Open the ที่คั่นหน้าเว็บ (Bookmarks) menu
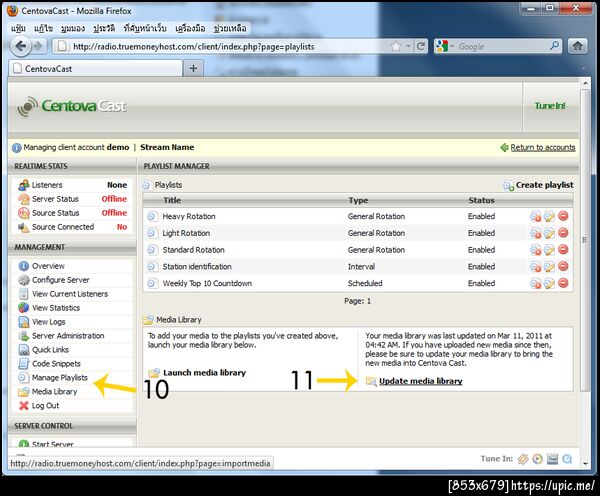 tap(145, 28)
